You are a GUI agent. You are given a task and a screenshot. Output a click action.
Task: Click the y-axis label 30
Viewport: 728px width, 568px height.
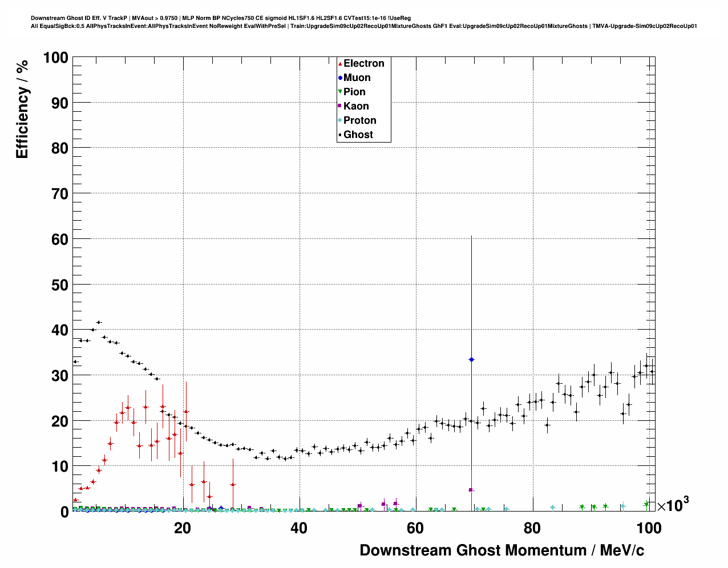(60, 376)
